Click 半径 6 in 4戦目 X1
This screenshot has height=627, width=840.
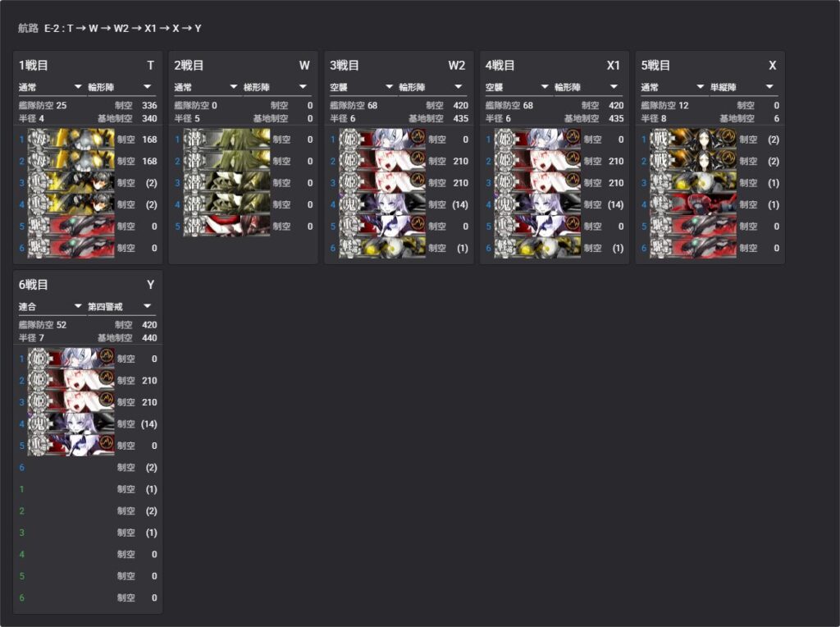(498, 118)
